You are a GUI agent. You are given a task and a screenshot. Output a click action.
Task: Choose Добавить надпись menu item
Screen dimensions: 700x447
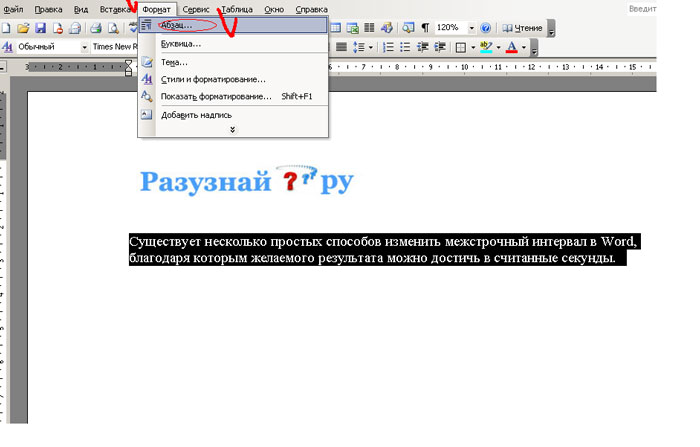(233, 115)
